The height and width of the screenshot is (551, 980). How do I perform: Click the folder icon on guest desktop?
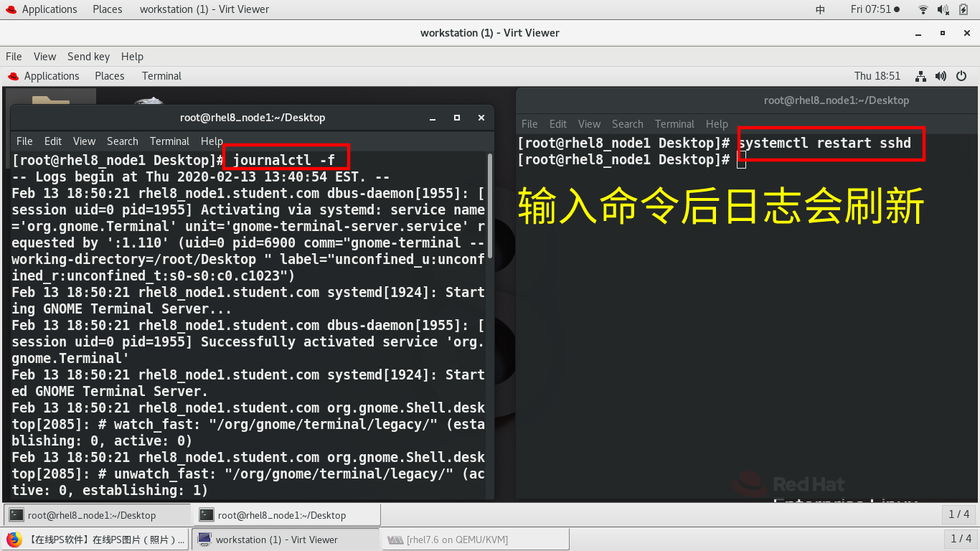(x=51, y=99)
